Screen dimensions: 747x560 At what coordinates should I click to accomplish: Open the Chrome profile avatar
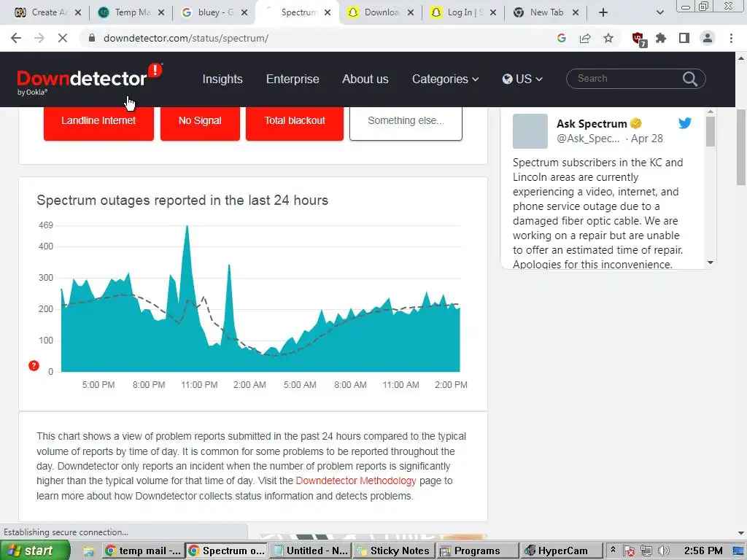[x=708, y=38]
